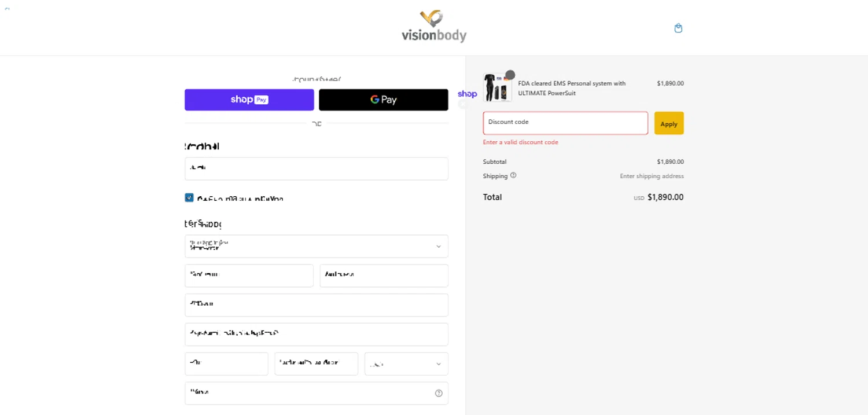This screenshot has width=868, height=415.
Task: Pay with the Shop Pay button
Action: click(249, 100)
